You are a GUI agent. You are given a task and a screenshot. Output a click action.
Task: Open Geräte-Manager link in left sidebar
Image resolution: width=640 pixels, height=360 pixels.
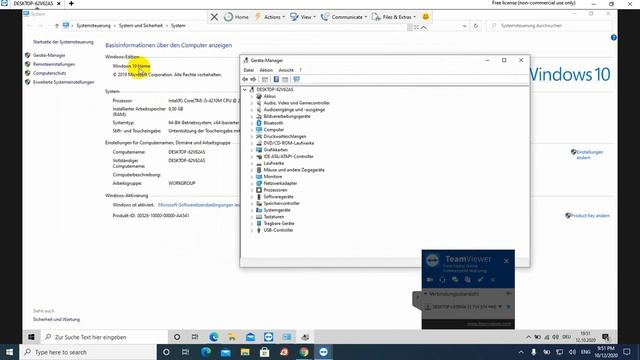click(x=49, y=55)
